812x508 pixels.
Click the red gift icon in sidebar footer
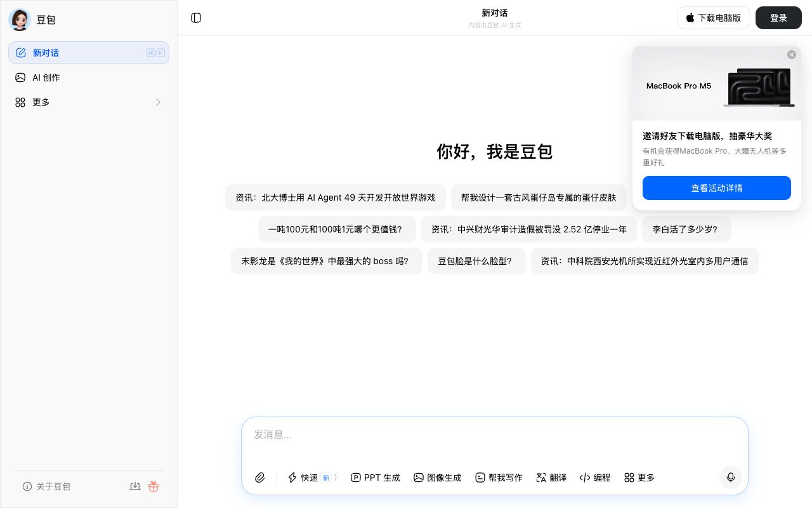[154, 486]
